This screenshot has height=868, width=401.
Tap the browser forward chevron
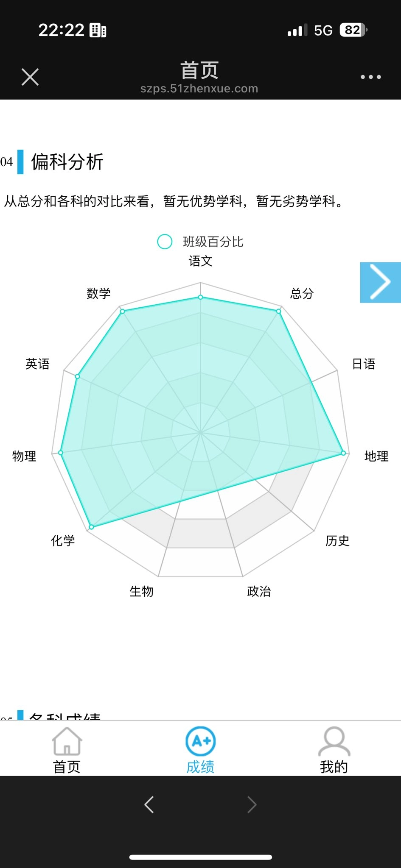tap(252, 804)
